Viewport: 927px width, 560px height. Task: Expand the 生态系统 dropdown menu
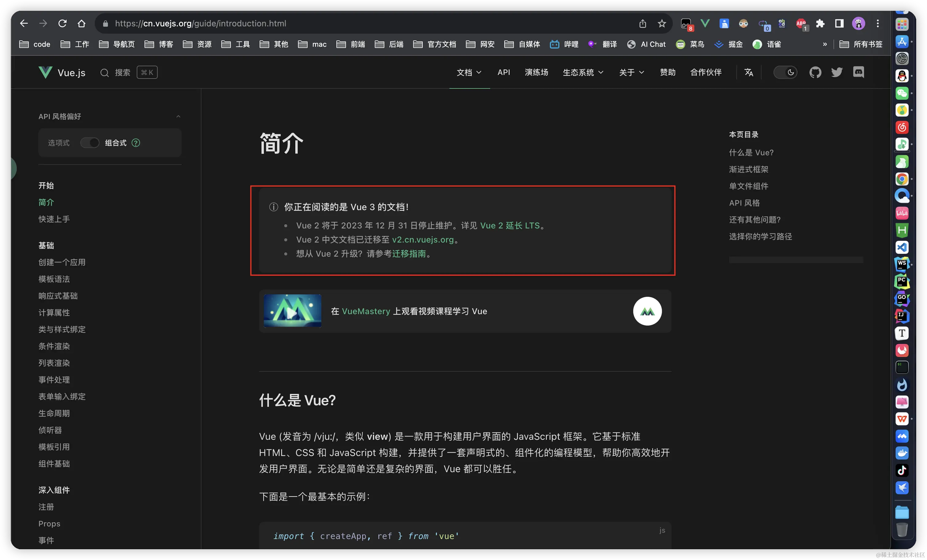(583, 72)
